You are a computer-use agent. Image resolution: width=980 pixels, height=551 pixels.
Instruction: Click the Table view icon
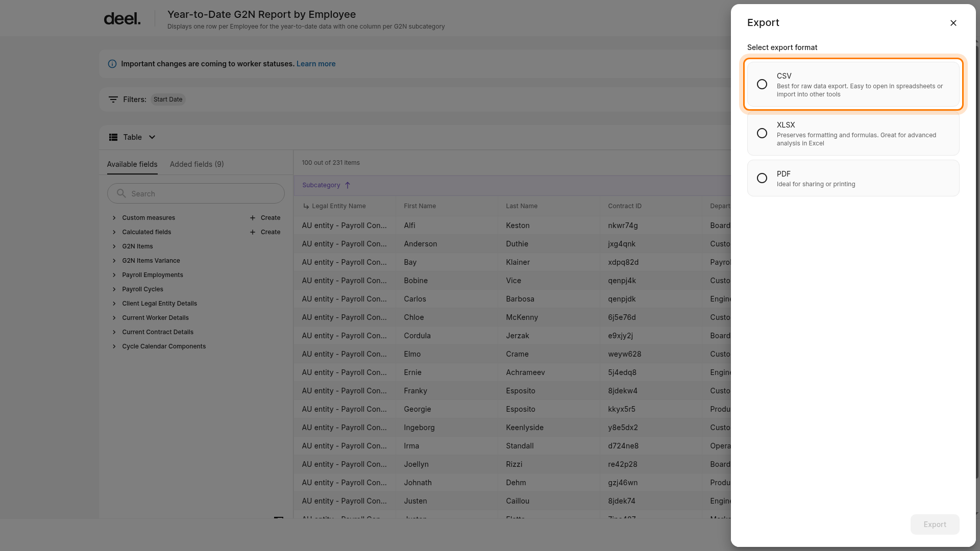click(x=113, y=137)
